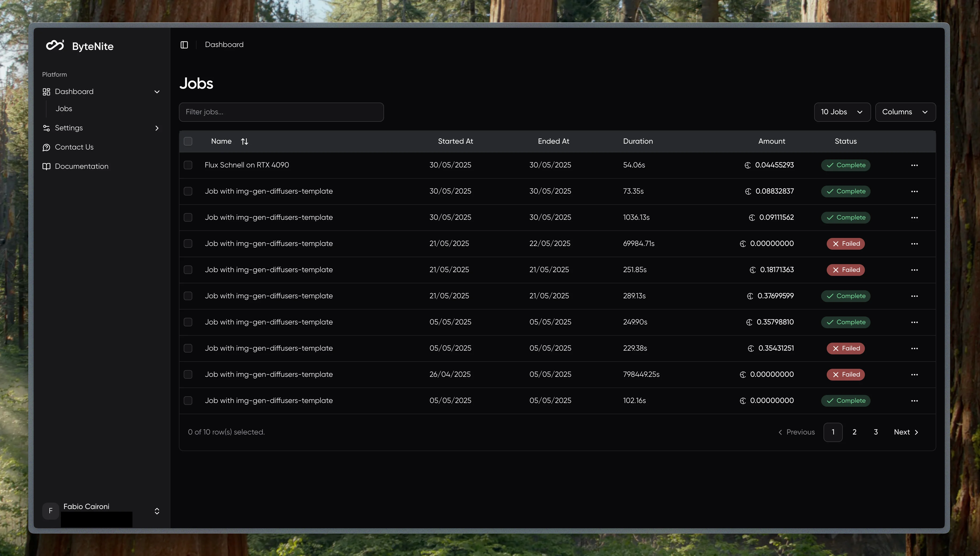Open Jobs in the sidebar
Screen dimensions: 980x556
[x=64, y=109]
